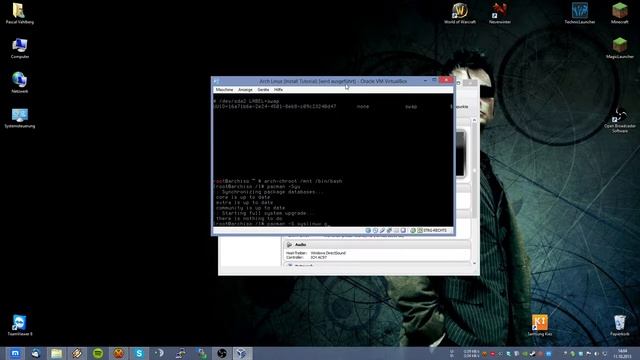This screenshot has width=640, height=360.
Task: Open the Neverwinter desktop shortcut
Action: pyautogui.click(x=500, y=13)
